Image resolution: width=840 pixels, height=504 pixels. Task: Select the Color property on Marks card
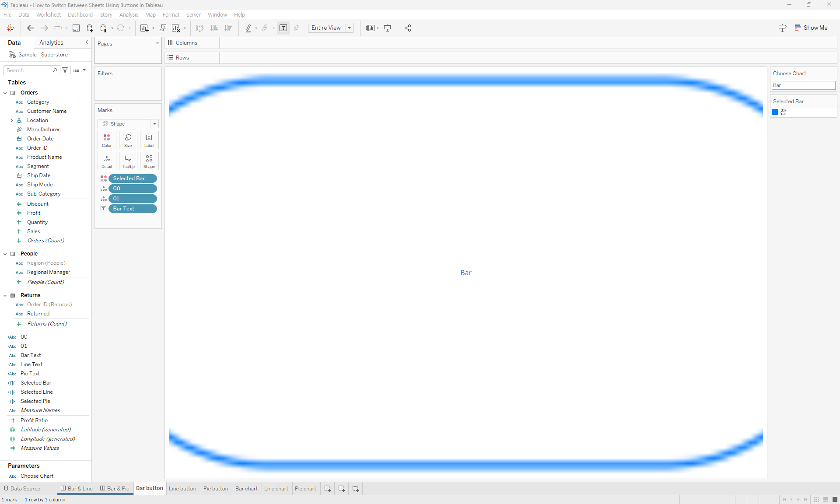click(x=106, y=140)
